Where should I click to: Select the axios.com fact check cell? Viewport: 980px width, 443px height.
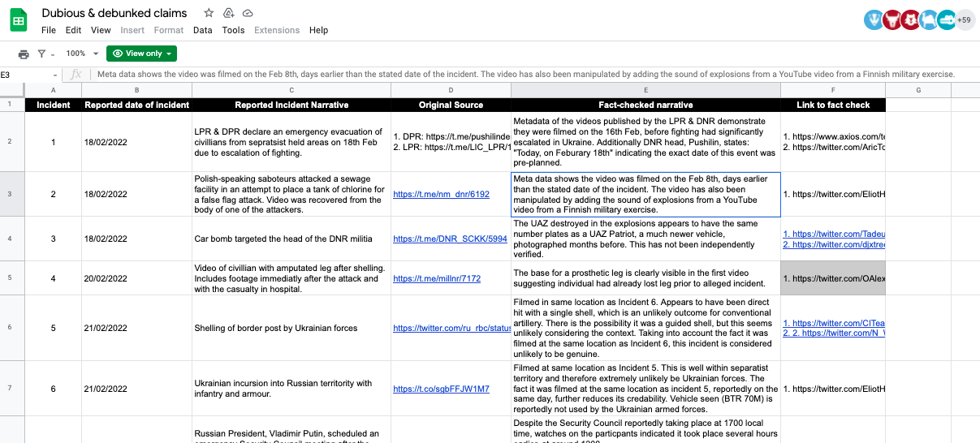click(833, 142)
